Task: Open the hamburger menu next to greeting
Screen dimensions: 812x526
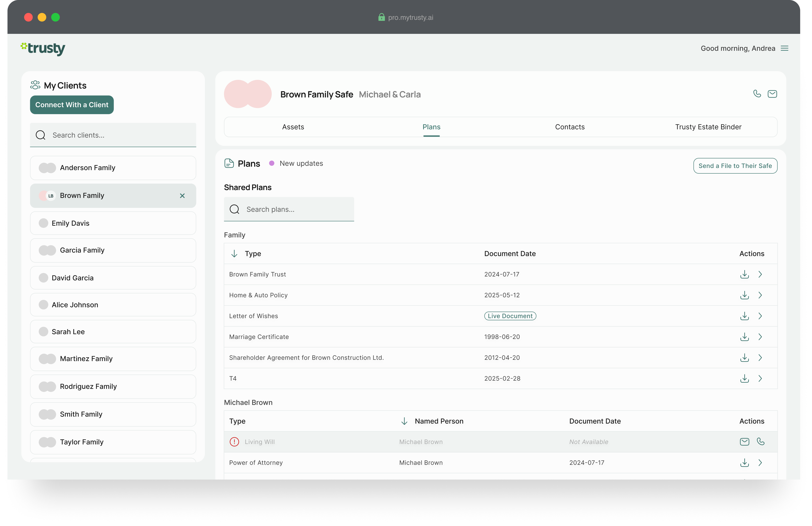Action: pyautogui.click(x=784, y=48)
